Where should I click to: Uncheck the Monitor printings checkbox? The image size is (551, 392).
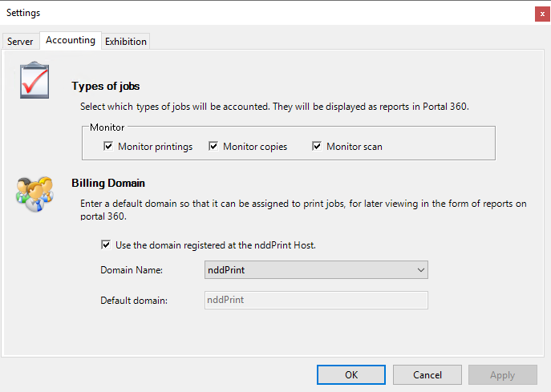pos(108,147)
